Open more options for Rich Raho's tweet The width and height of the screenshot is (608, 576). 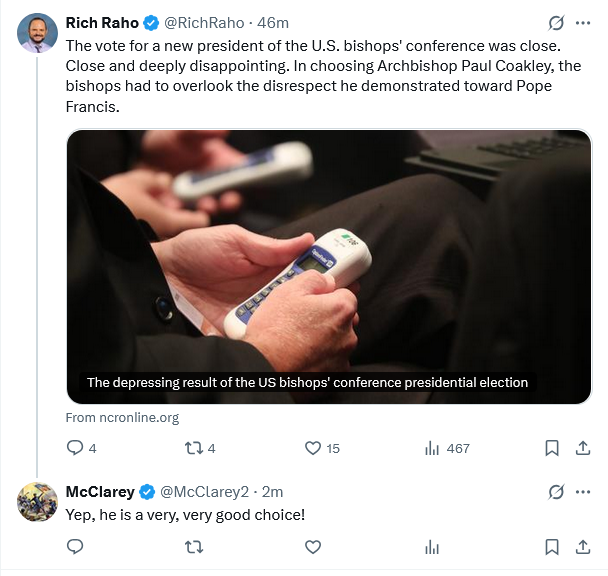click(x=583, y=22)
